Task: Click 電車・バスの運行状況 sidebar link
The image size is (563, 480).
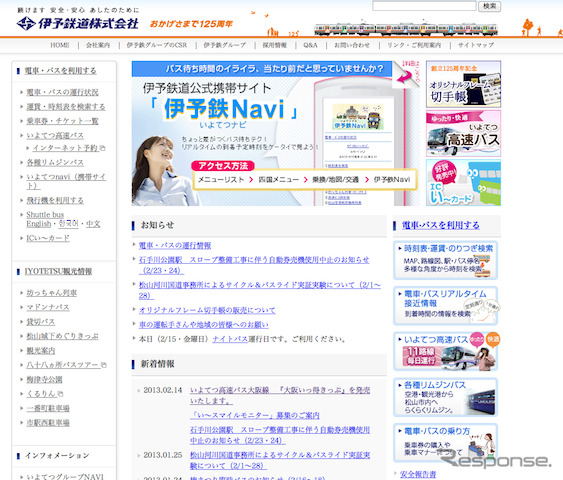Action: pos(62,92)
